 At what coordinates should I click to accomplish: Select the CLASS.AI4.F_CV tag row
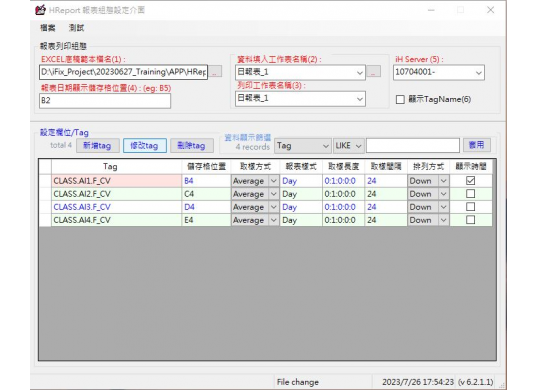click(117, 220)
